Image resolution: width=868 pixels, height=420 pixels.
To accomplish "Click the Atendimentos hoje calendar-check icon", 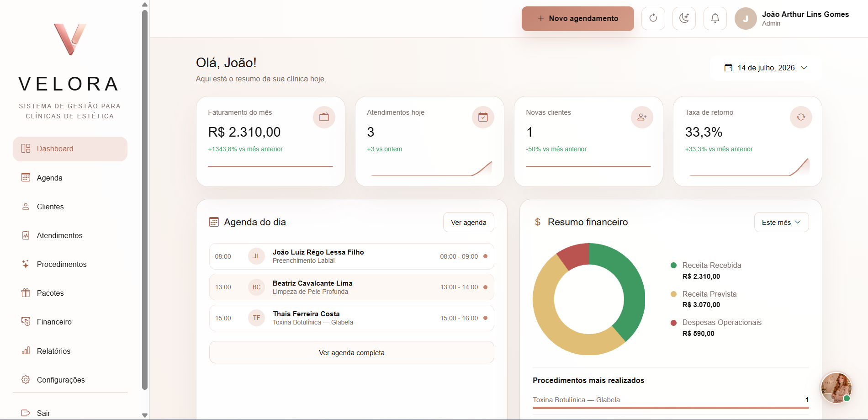I will (x=483, y=117).
